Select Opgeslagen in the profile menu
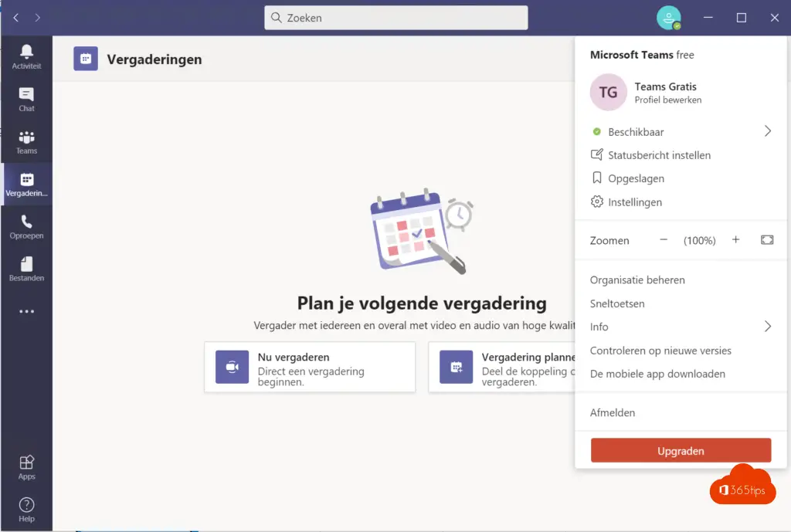791x532 pixels. point(636,178)
